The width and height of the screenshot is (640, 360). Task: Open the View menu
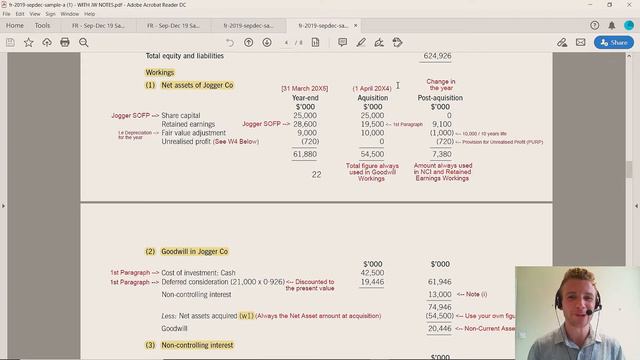click(35, 14)
